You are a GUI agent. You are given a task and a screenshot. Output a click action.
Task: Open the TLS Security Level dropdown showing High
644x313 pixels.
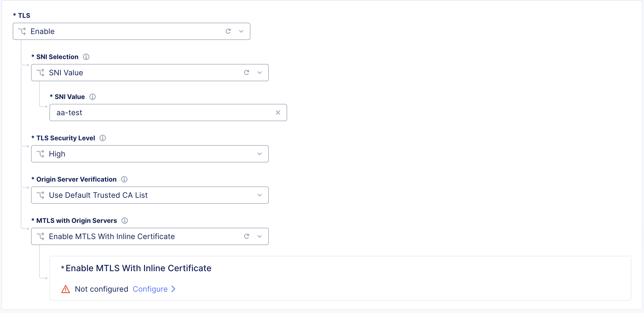pos(259,154)
